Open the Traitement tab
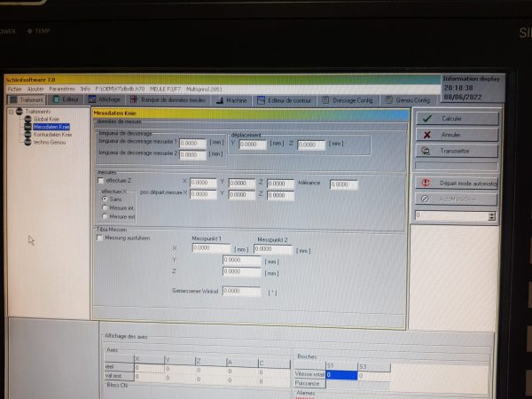Image resolution: width=532 pixels, height=399 pixels. pyautogui.click(x=25, y=100)
